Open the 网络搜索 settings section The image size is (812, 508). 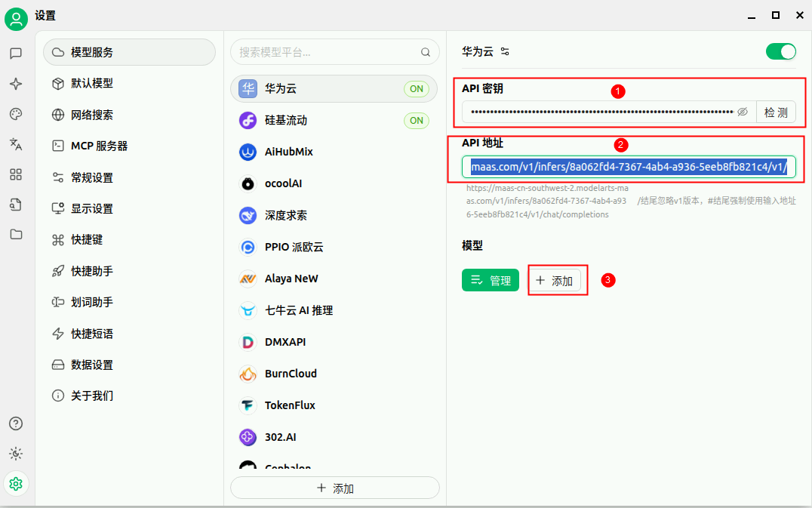coord(130,115)
